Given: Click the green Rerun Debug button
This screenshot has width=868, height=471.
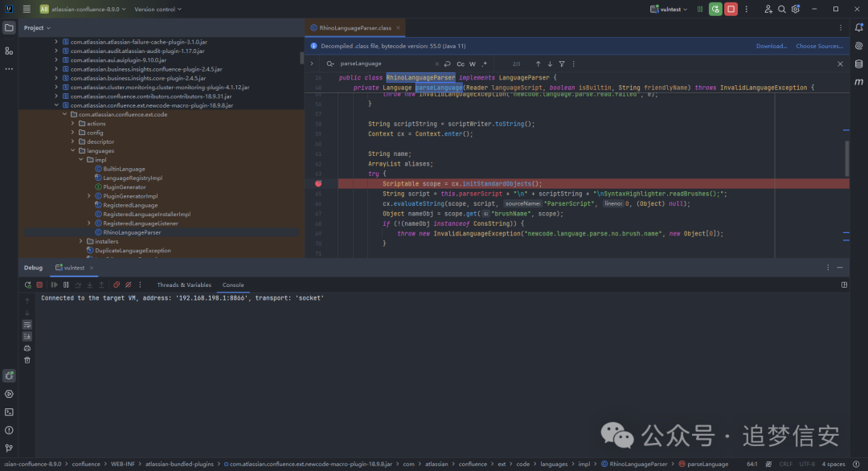Looking at the screenshot, I should coord(715,9).
